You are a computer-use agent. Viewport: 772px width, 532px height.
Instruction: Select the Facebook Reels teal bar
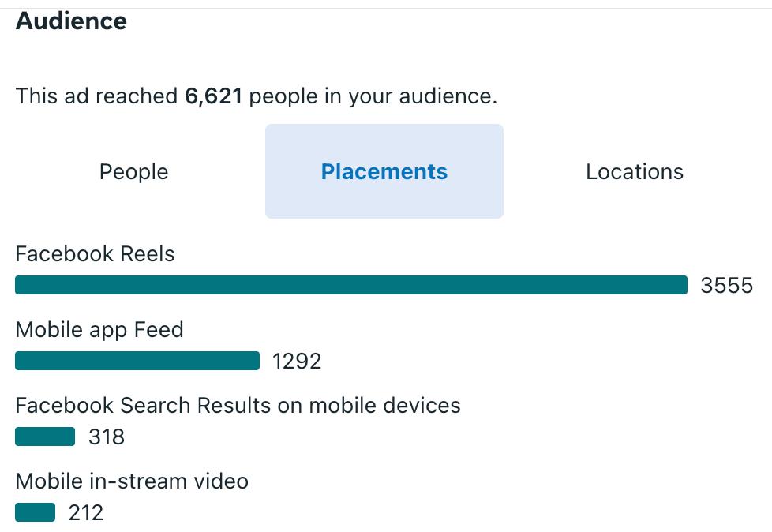[351, 285]
